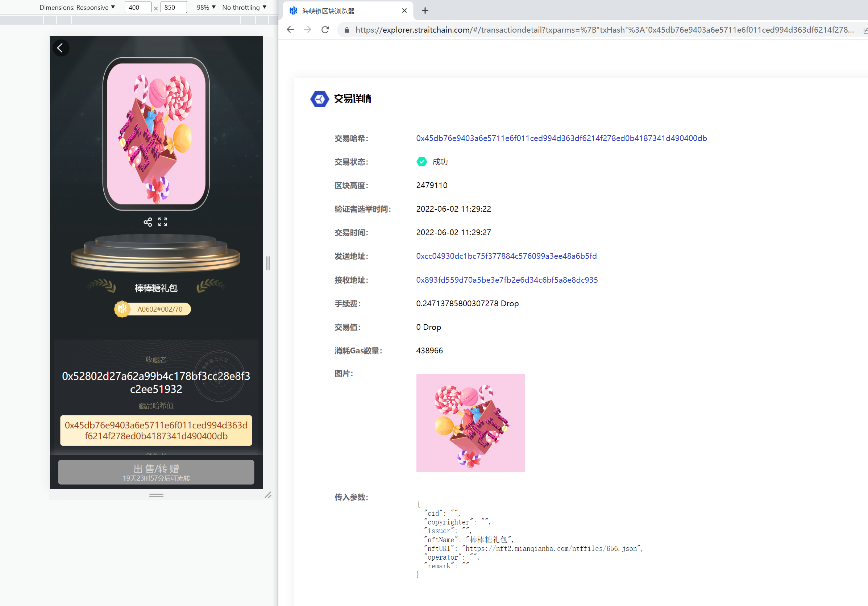The image size is (868, 606).
Task: Click the width input field showing 400
Action: 135,7
